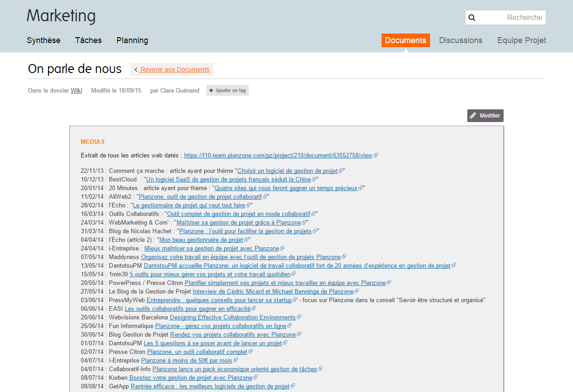Screen dimensions: 573x392
Task: Click the Ajouter un tag button
Action: click(x=227, y=90)
